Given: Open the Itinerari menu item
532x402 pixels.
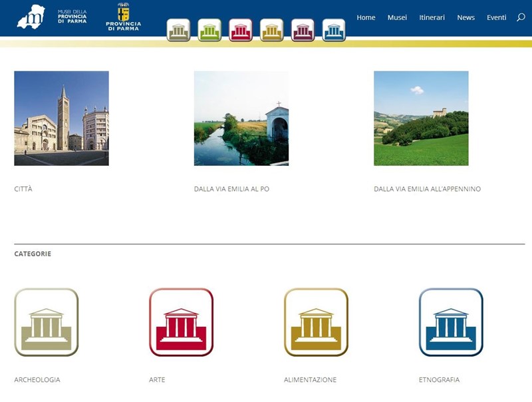Looking at the screenshot, I should (x=432, y=17).
